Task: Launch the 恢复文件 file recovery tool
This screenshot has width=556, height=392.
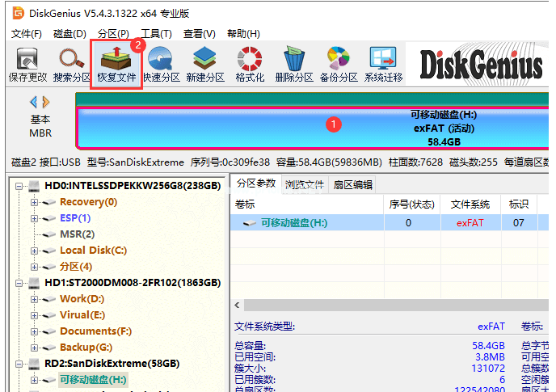Action: [116, 65]
